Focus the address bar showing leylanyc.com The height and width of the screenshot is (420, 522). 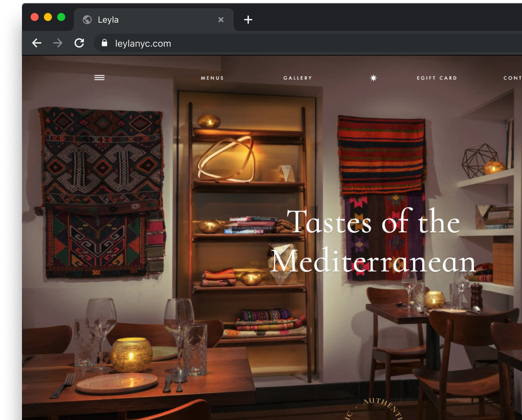pos(308,44)
